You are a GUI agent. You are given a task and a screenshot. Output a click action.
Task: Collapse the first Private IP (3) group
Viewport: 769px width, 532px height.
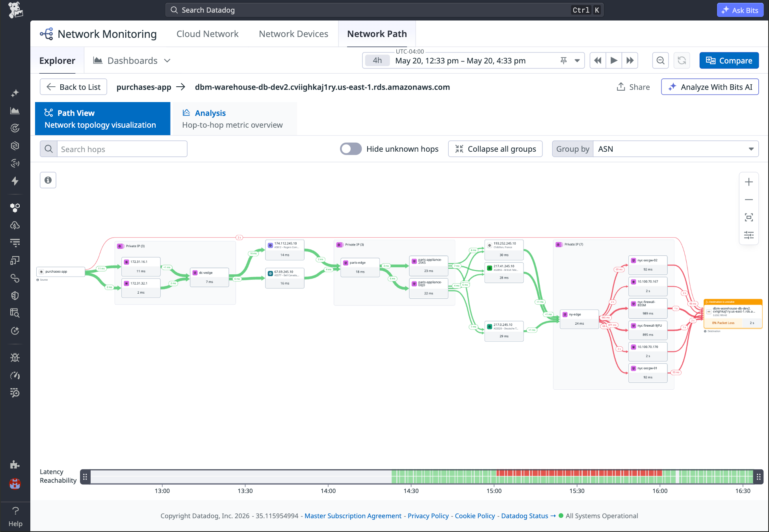121,246
